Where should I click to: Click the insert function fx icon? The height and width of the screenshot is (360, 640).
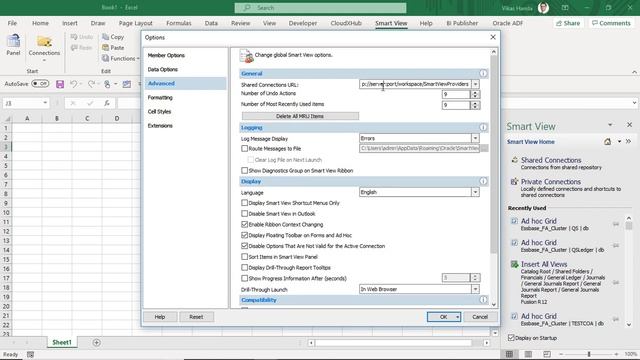(x=107, y=103)
